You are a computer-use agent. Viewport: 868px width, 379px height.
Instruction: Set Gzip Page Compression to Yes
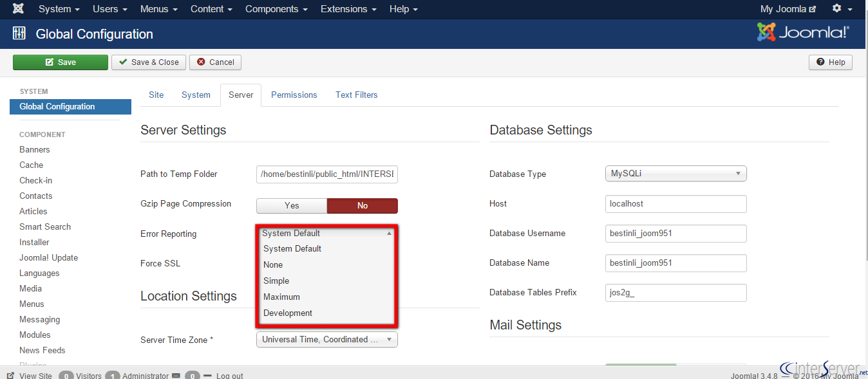pyautogui.click(x=292, y=205)
